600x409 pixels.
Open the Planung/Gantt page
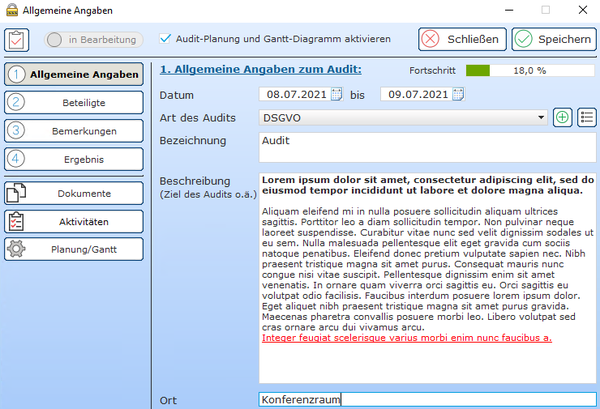74,249
